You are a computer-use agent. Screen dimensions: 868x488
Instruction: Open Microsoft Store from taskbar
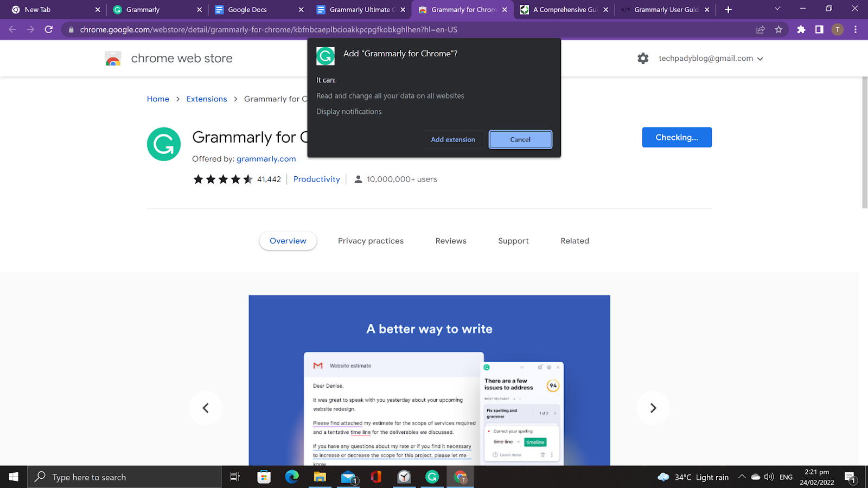tap(264, 477)
